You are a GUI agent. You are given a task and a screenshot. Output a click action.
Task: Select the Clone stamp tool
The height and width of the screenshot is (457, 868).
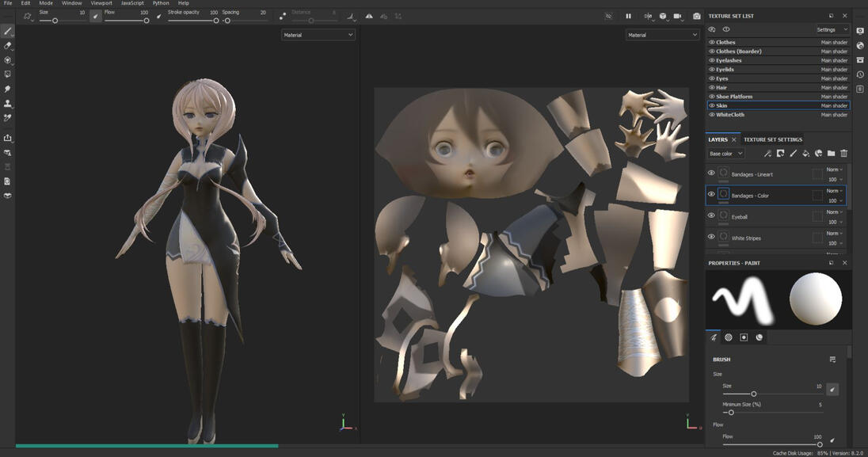[8, 103]
